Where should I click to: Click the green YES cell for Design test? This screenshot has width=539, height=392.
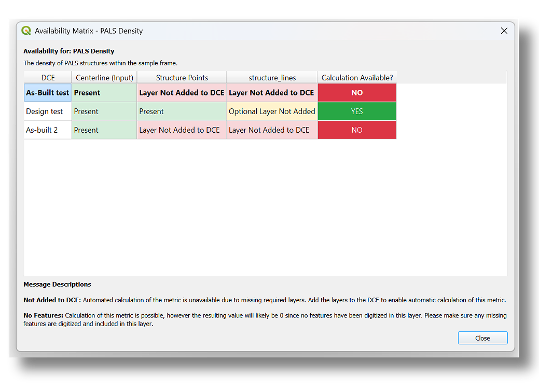click(x=357, y=111)
